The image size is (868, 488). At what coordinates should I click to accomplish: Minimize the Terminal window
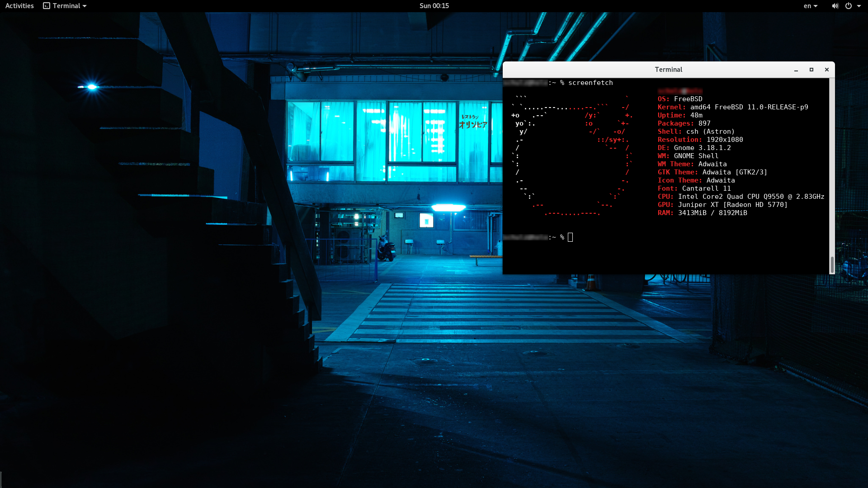pyautogui.click(x=796, y=70)
